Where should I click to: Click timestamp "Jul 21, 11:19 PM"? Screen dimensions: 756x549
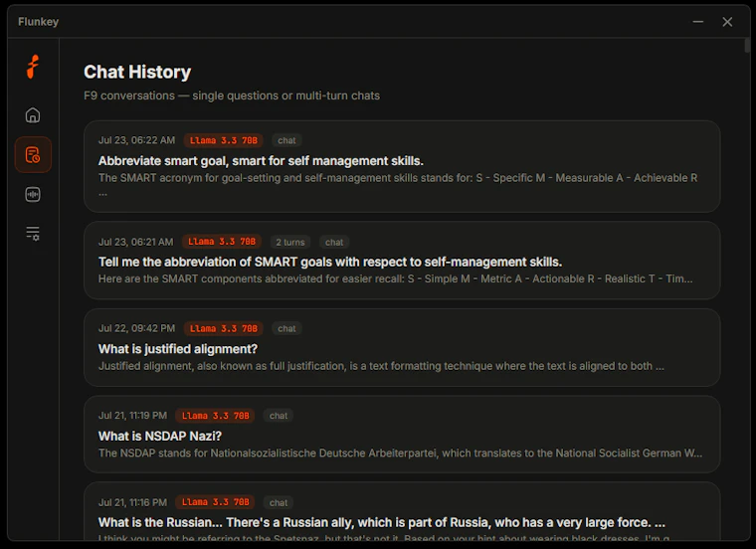click(x=132, y=416)
